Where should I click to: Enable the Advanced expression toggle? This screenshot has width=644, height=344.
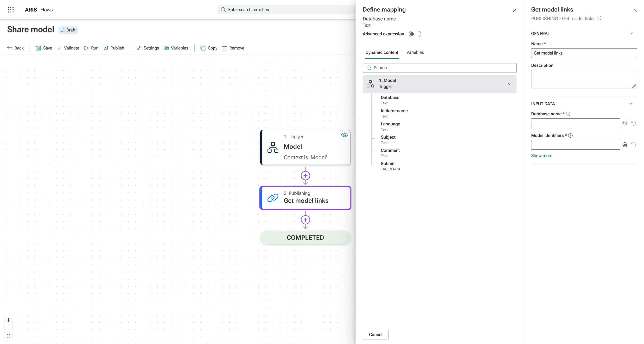click(415, 34)
